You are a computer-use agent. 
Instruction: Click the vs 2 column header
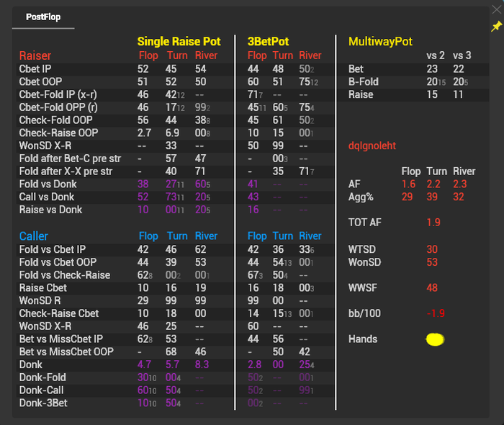coord(436,55)
